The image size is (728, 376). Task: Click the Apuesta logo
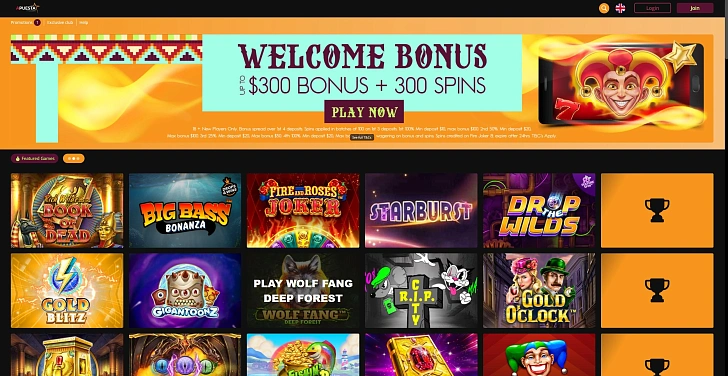coord(27,8)
